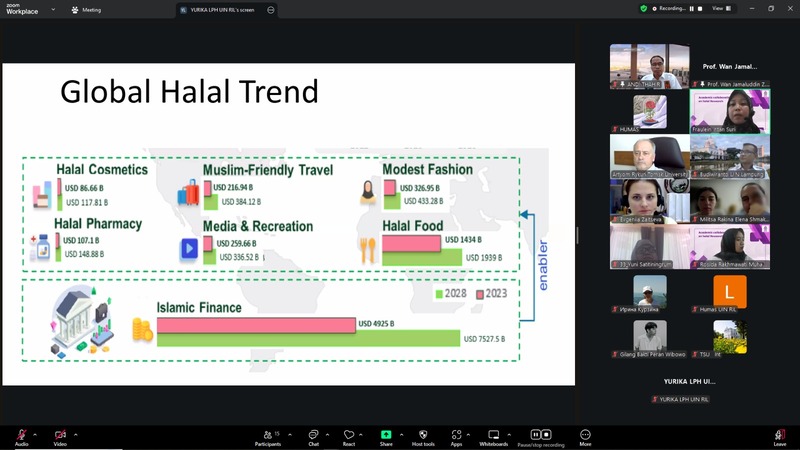This screenshot has height=450, width=800.
Task: Pause the meeting recording
Action: point(534,435)
